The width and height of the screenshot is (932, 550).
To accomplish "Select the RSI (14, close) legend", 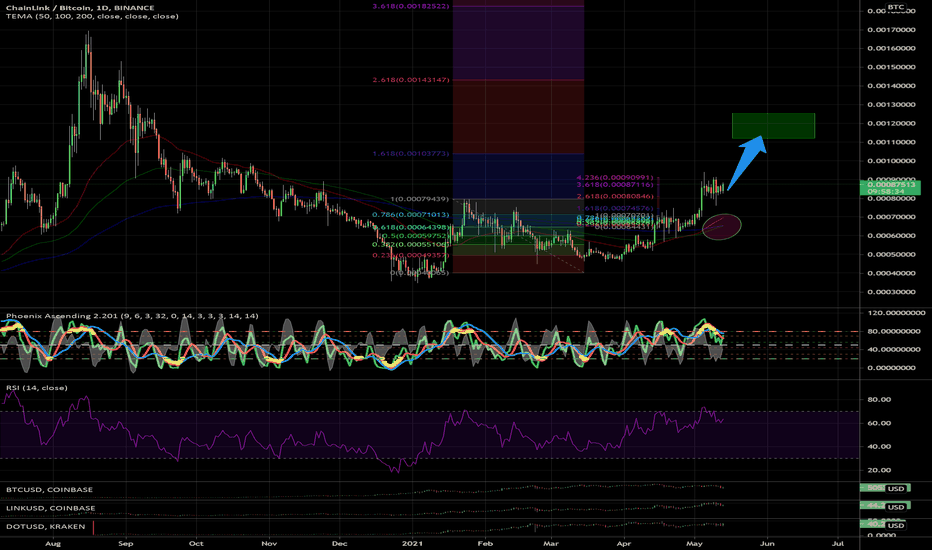I will click(x=37, y=388).
